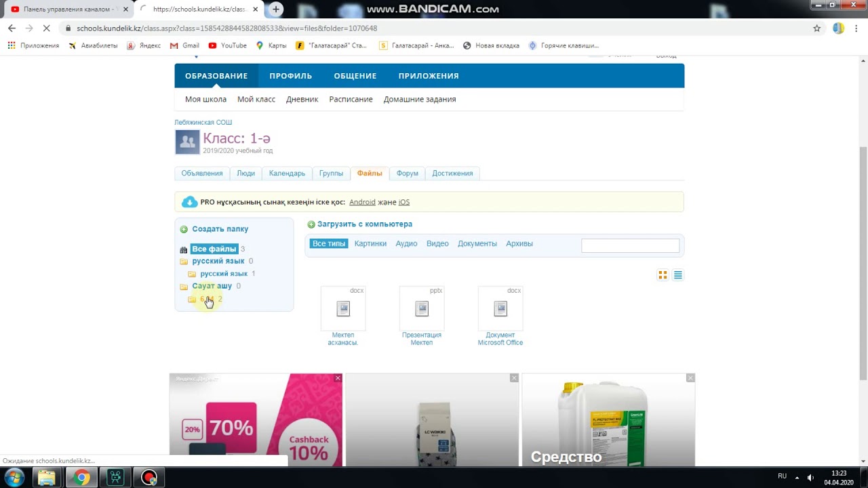Open Дневник submenu link
This screenshot has width=868, height=488.
coord(302,99)
